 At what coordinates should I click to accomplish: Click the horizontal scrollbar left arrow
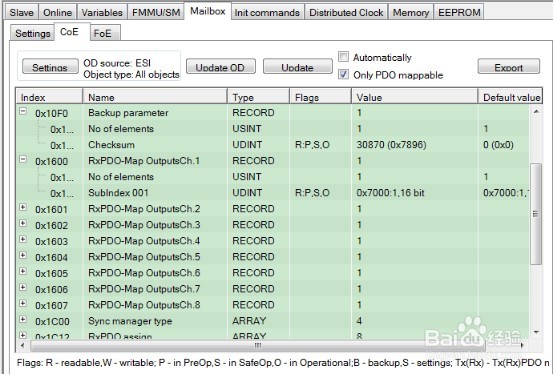click(x=23, y=345)
